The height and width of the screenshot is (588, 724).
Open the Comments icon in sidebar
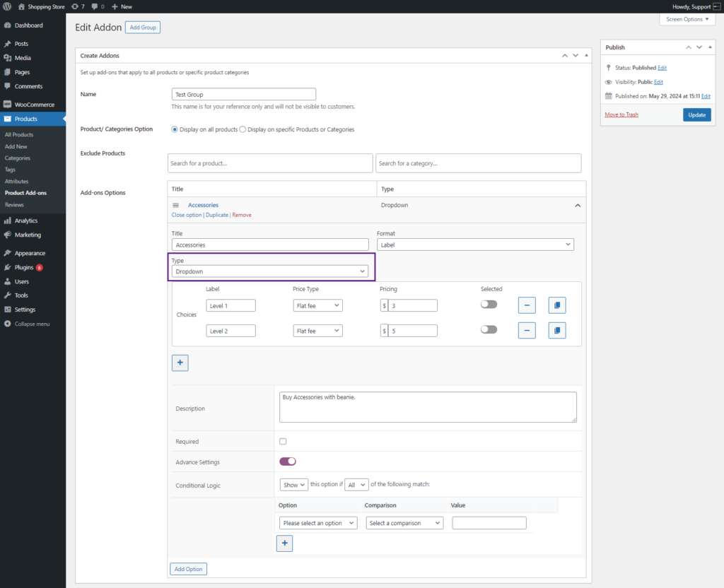7,86
